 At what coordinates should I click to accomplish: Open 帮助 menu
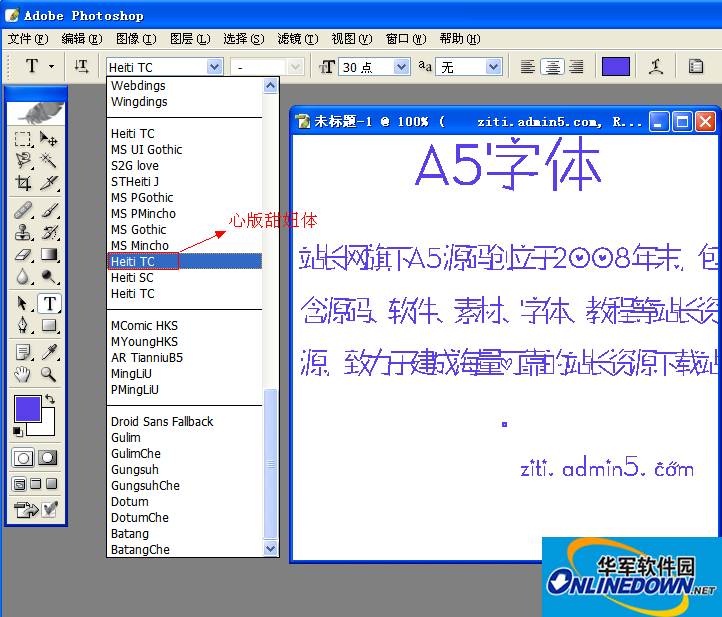pyautogui.click(x=460, y=39)
